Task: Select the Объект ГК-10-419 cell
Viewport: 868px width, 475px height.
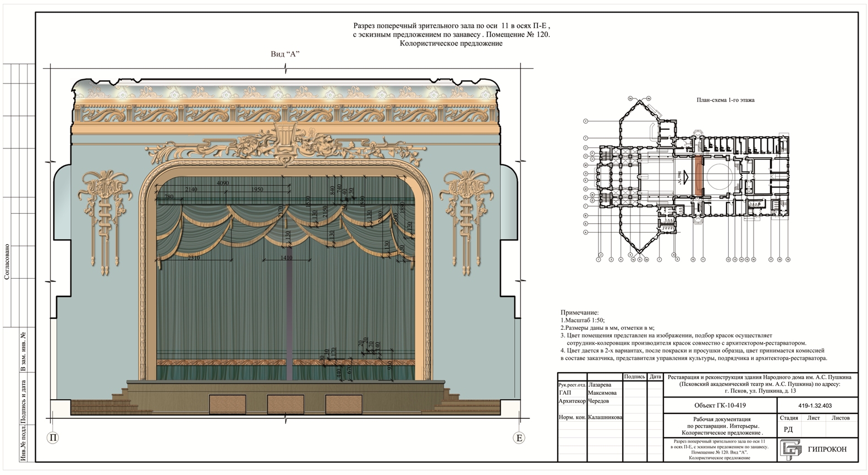Action: click(720, 406)
